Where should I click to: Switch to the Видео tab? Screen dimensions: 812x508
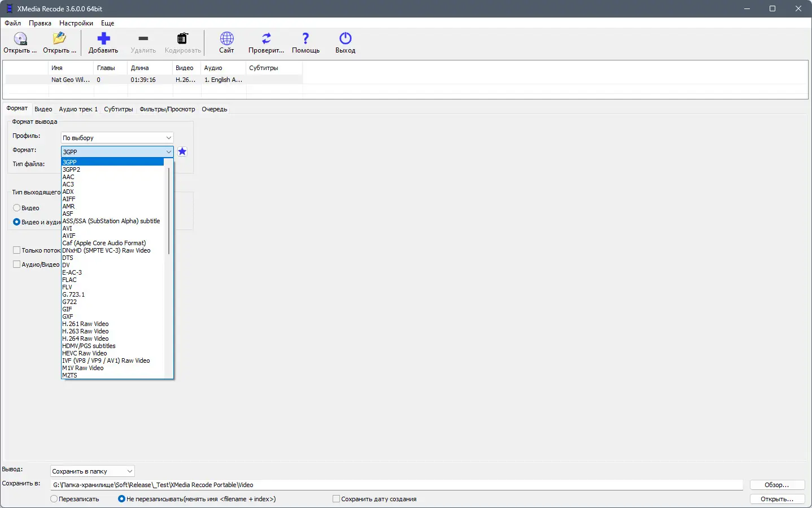pyautogui.click(x=43, y=109)
